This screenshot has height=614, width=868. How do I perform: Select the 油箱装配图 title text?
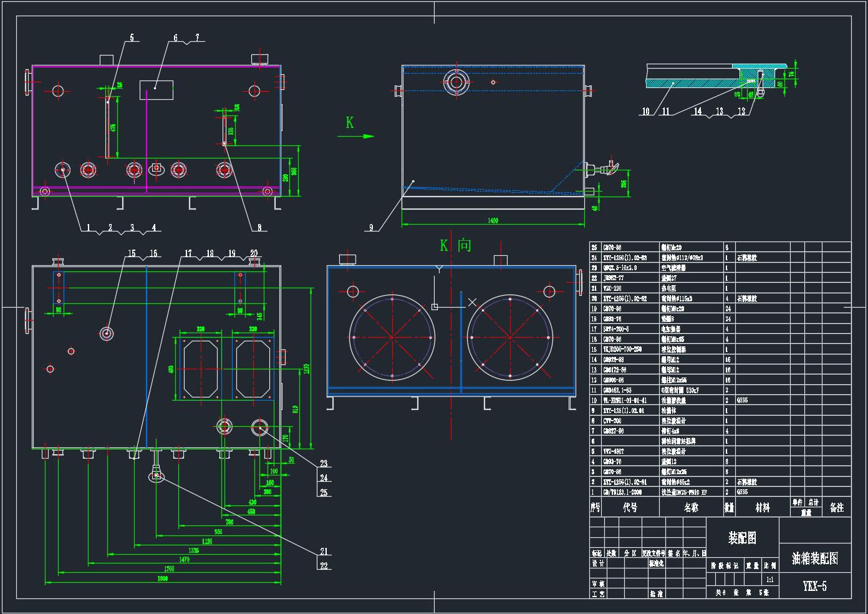pos(814,558)
